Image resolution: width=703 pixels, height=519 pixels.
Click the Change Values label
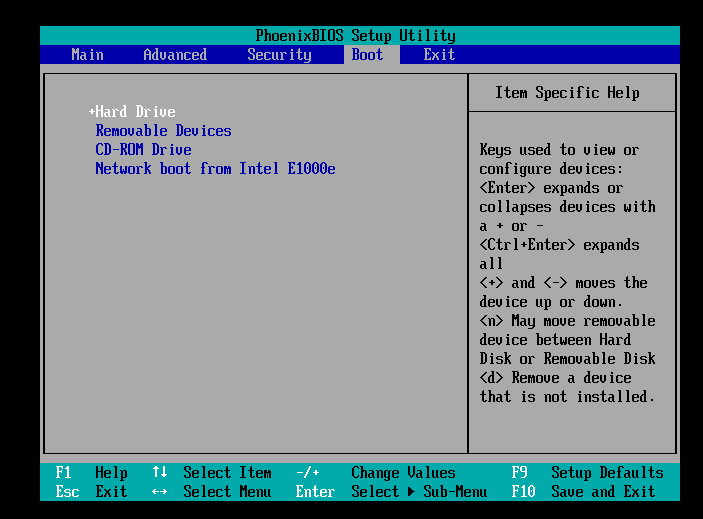point(403,472)
